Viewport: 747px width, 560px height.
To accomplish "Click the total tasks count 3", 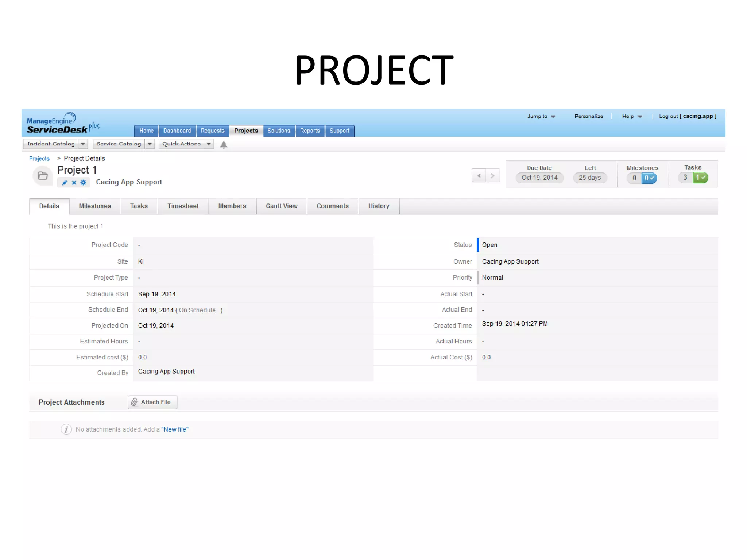I will [685, 178].
